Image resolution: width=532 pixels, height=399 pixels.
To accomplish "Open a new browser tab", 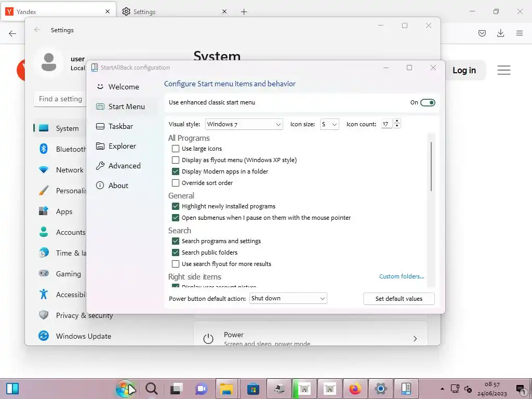I will (x=244, y=11).
